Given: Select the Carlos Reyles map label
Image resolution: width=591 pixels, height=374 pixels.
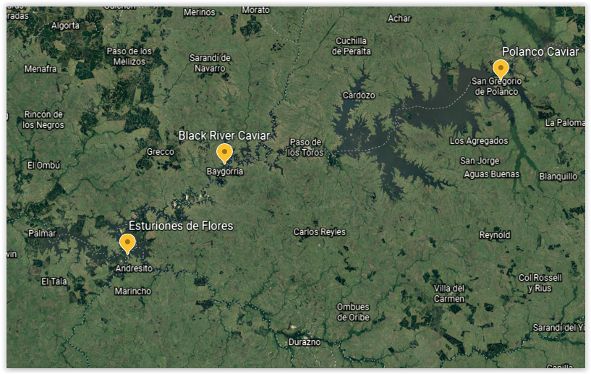Looking at the screenshot, I should [319, 232].
